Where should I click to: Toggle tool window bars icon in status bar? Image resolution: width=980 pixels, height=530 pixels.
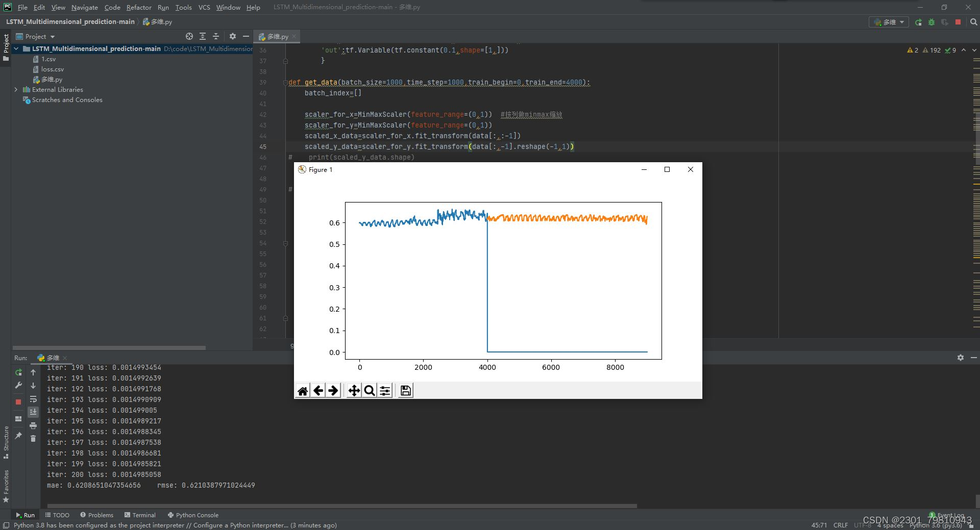click(6, 525)
